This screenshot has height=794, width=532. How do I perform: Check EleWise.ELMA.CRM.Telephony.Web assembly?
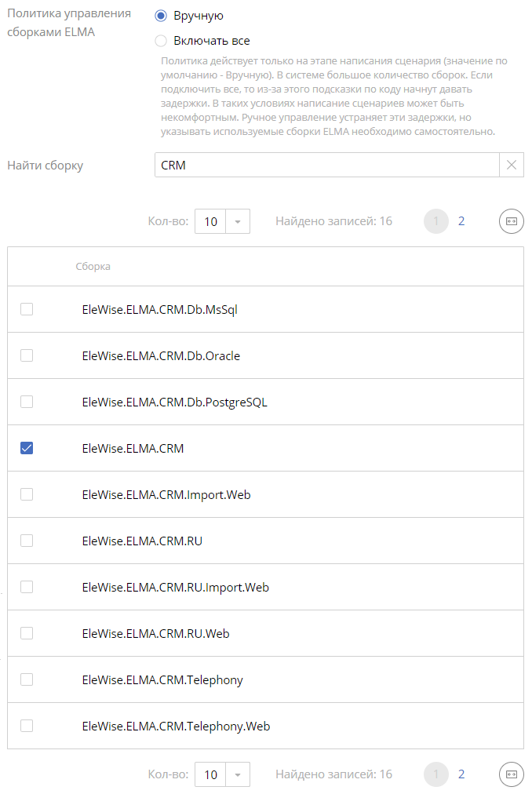click(27, 727)
